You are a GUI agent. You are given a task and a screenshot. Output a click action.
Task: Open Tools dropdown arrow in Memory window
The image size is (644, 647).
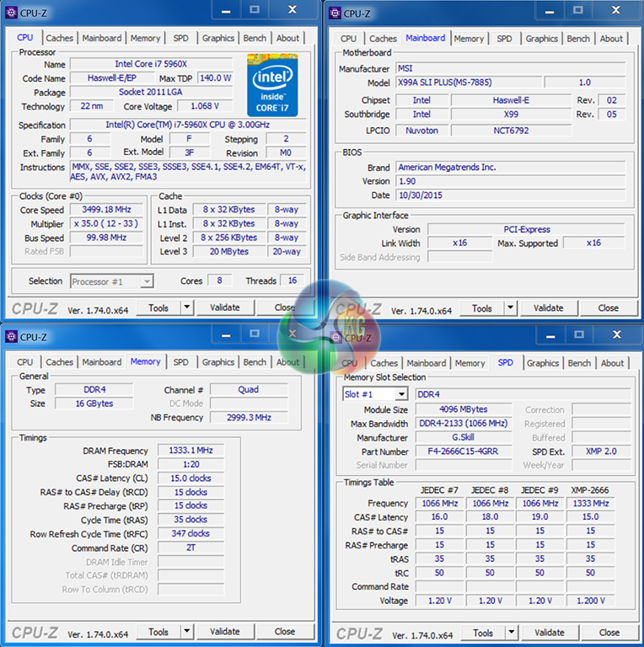[187, 631]
